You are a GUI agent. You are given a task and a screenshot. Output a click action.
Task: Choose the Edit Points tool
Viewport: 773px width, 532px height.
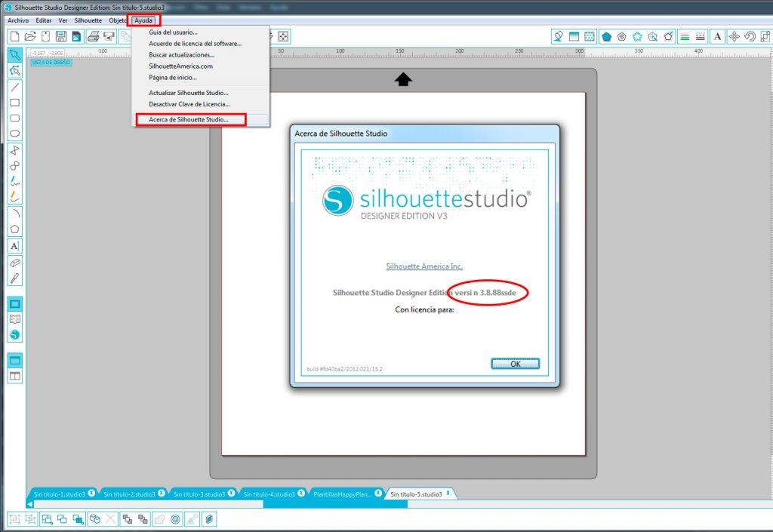point(15,70)
